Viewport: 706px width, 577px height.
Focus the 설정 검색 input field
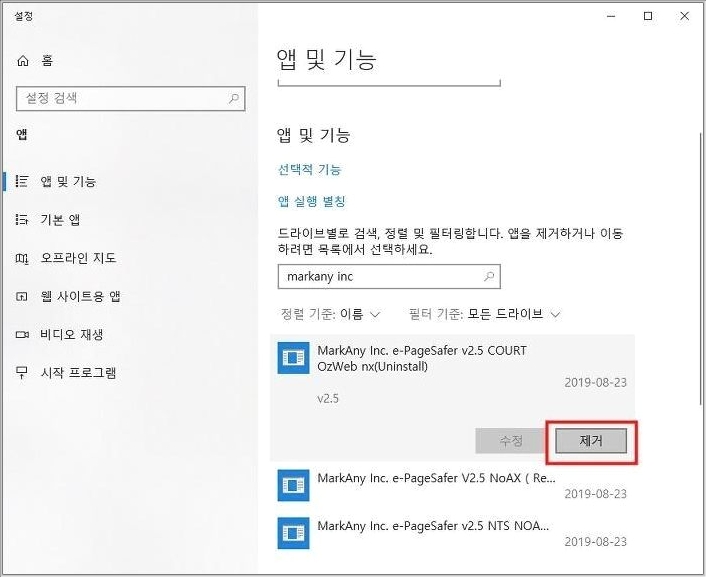131,98
